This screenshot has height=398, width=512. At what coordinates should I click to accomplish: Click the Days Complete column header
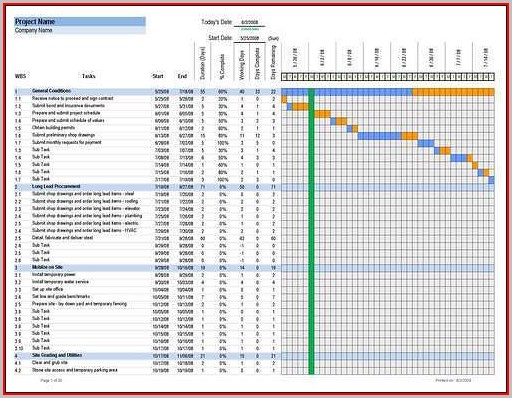[x=257, y=63]
